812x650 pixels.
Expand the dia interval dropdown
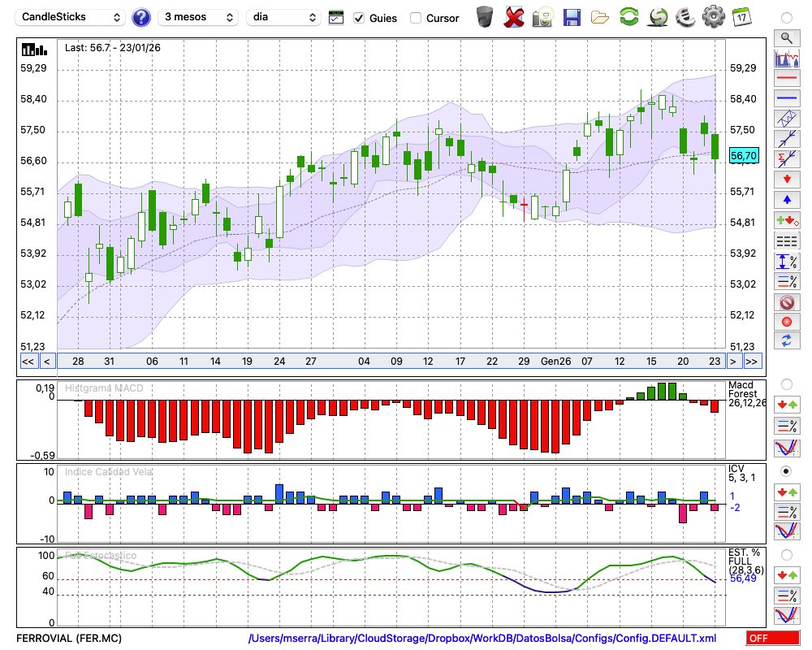283,17
